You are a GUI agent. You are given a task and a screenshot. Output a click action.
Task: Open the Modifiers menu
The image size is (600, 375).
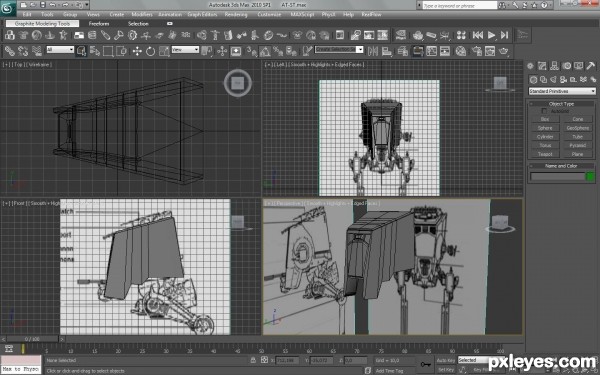pyautogui.click(x=142, y=15)
